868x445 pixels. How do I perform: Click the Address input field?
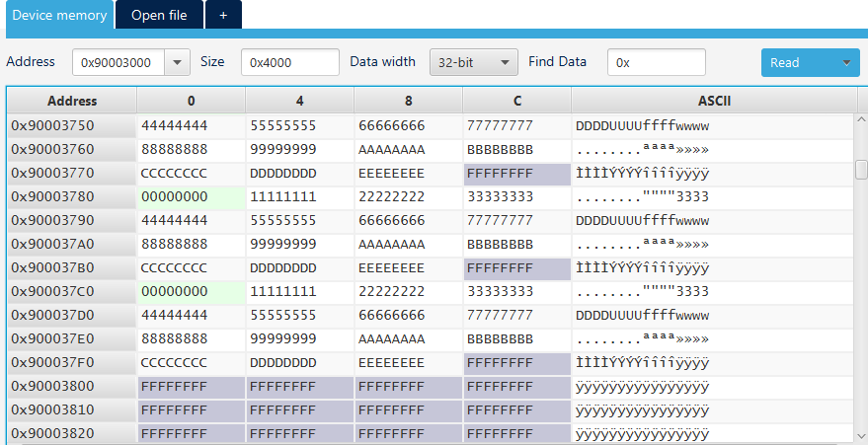pyautogui.click(x=118, y=62)
